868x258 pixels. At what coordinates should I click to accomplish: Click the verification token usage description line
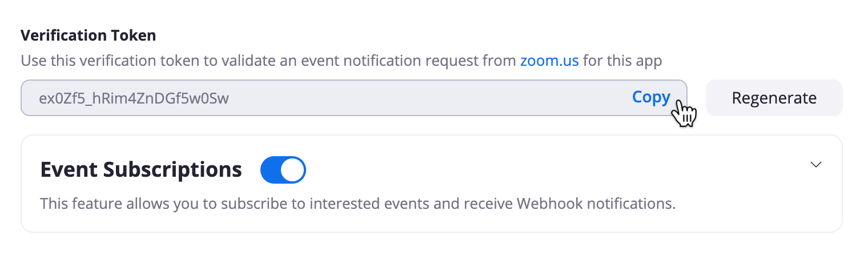[x=341, y=61]
